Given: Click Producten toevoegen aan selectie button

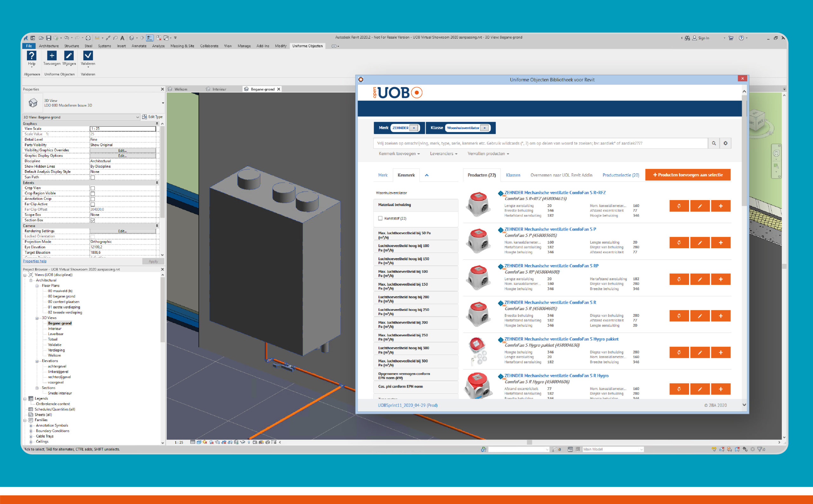Looking at the screenshot, I should pos(688,175).
